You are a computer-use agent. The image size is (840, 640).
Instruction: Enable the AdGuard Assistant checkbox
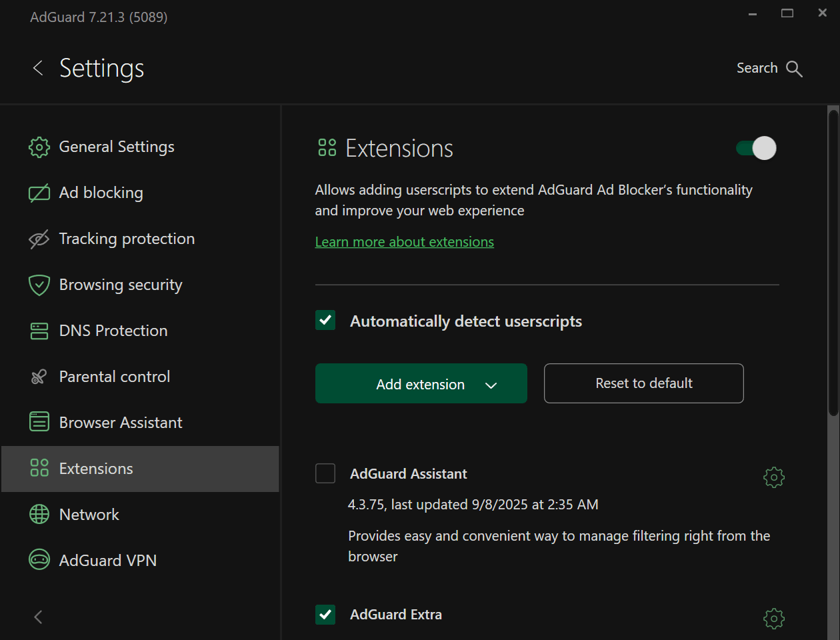(x=325, y=473)
